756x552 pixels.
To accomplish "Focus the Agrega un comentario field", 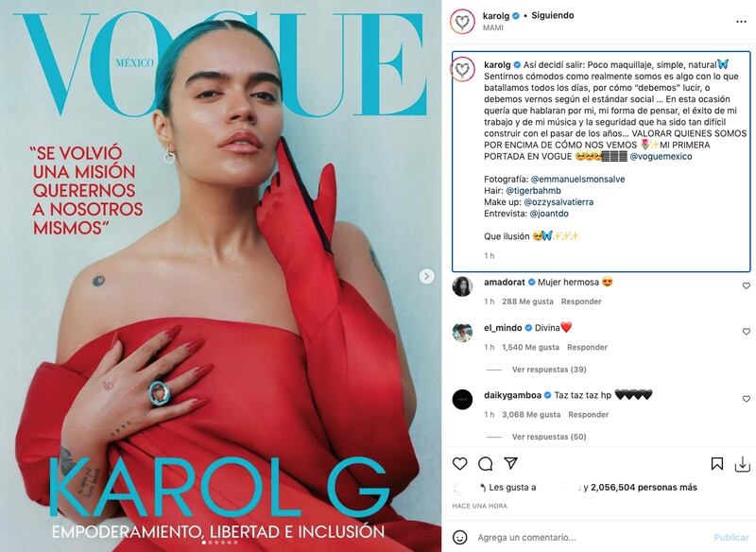I will point(588,537).
